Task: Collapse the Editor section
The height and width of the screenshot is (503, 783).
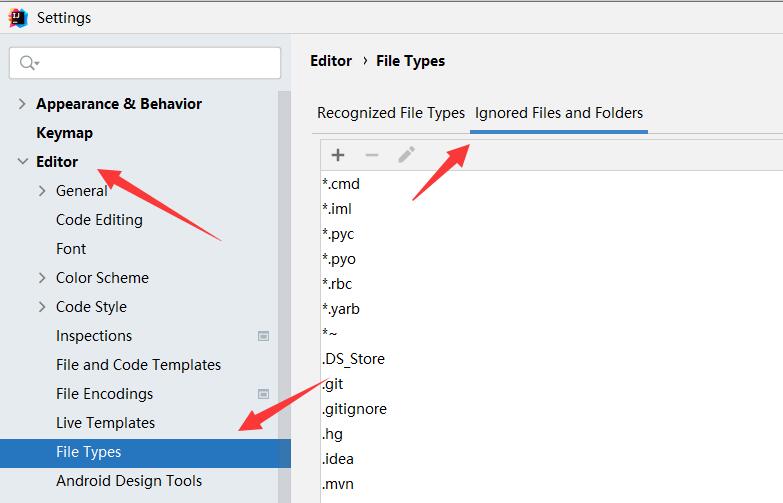Action: (x=22, y=161)
